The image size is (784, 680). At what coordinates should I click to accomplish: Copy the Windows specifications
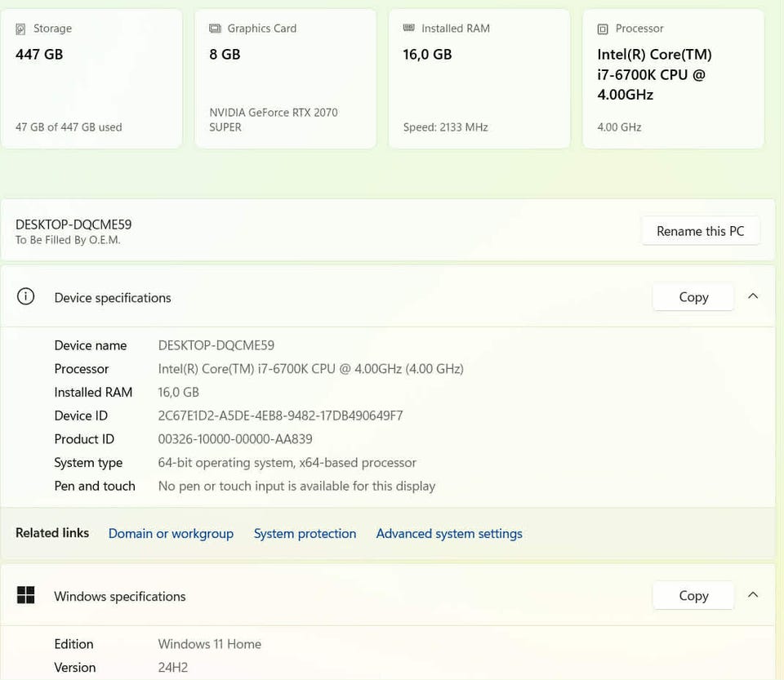pos(693,596)
